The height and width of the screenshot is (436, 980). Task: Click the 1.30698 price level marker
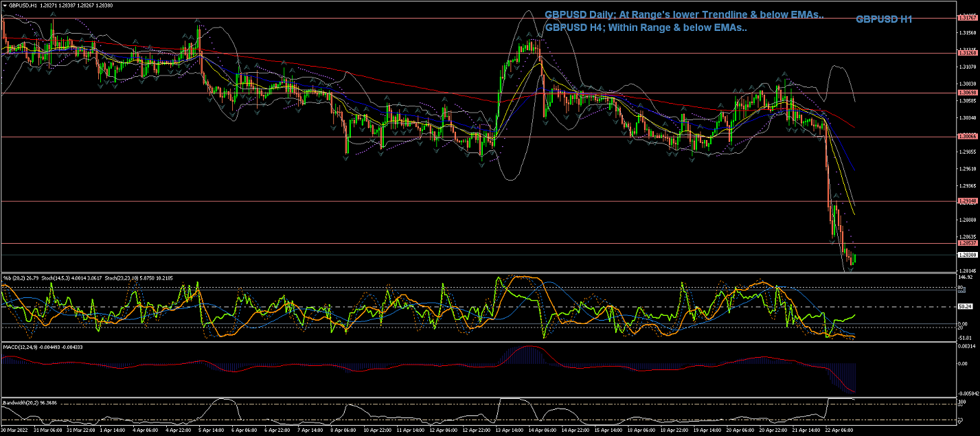tap(966, 92)
